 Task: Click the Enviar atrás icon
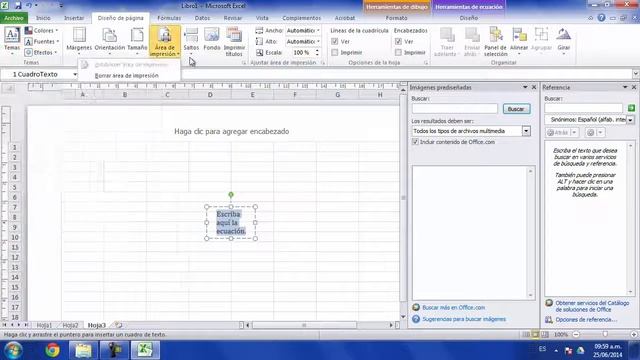(472, 41)
